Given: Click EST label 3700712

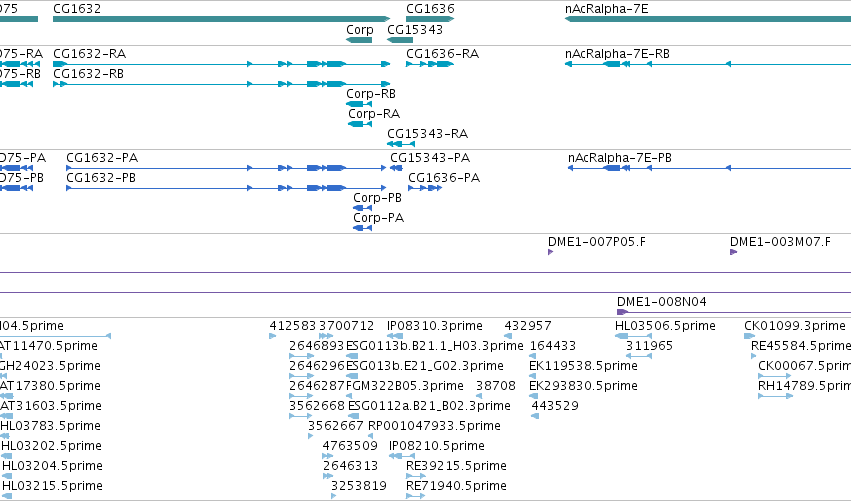Looking at the screenshot, I should [x=346, y=326].
